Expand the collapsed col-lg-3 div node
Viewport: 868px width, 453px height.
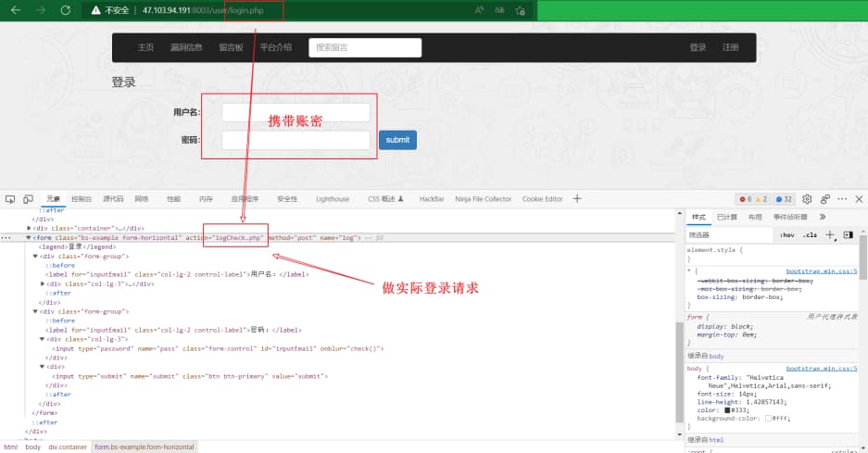coord(43,283)
